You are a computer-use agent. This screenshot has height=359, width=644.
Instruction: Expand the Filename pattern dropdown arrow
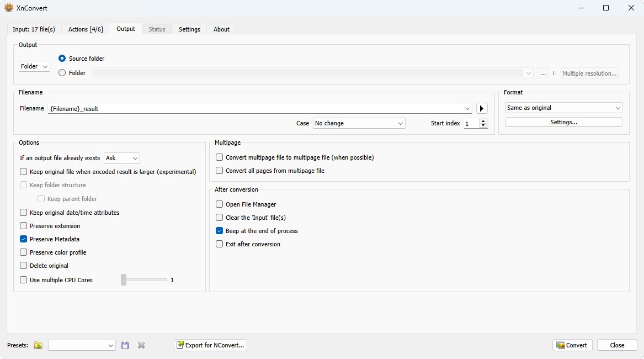coord(467,109)
